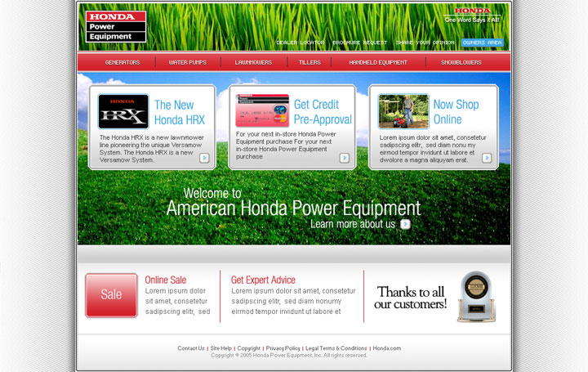Click the Owners Area button
Screen dimensions: 588x372
tap(482, 43)
